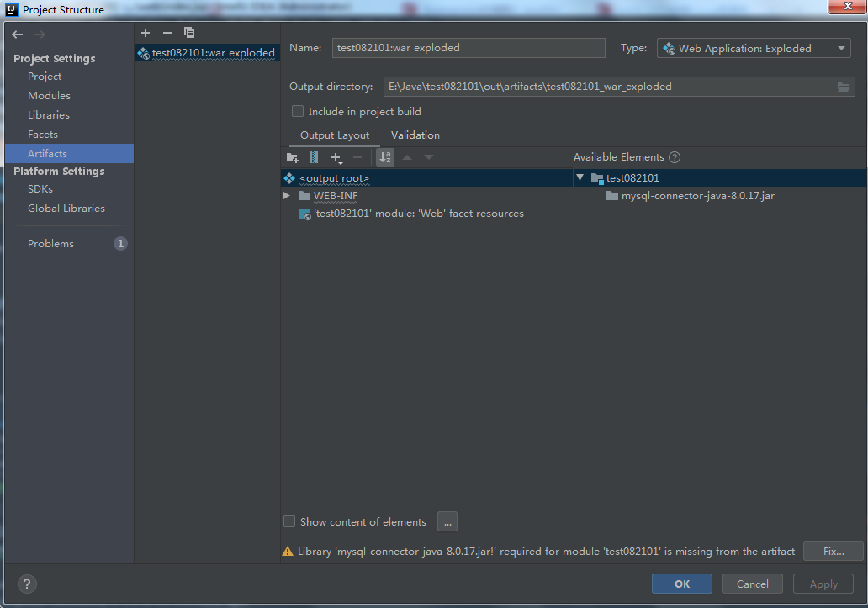The width and height of the screenshot is (868, 608).
Task: Open the Add Copy Of dropdown
Action: pyautogui.click(x=336, y=157)
